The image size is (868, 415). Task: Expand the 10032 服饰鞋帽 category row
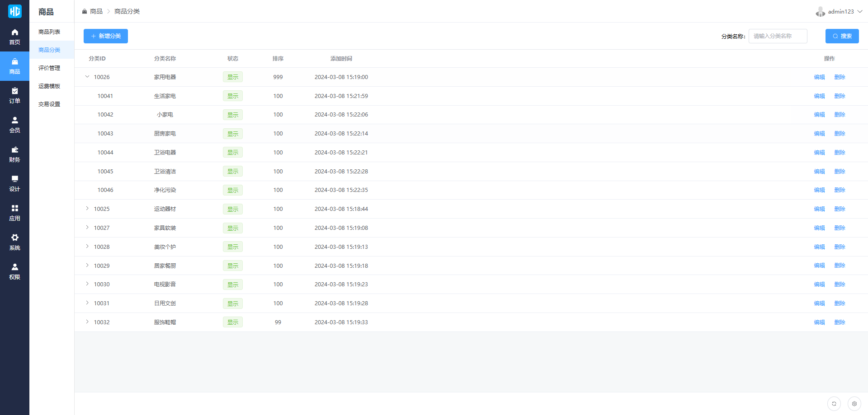click(x=87, y=322)
